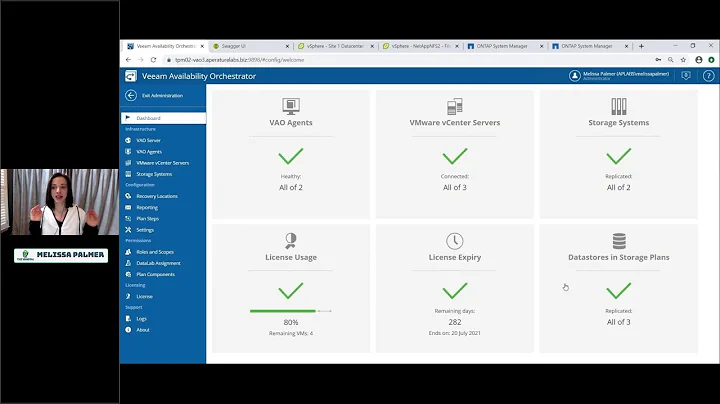The image size is (720, 404).
Task: Click the Settings tools icon in sidebar
Action: pos(128,230)
